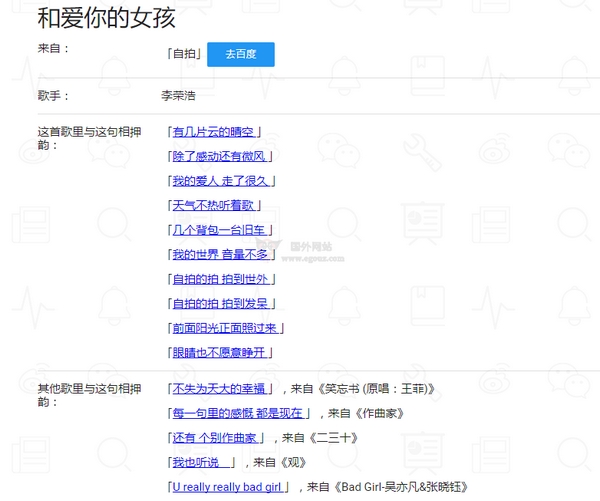Open the link 几个背包一台旧车

[220, 230]
